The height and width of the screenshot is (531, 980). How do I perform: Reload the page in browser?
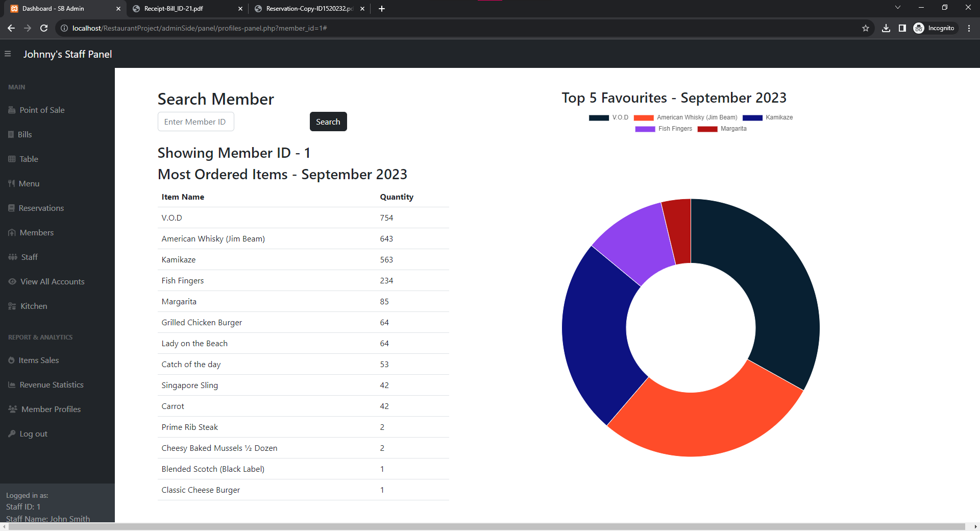44,28
